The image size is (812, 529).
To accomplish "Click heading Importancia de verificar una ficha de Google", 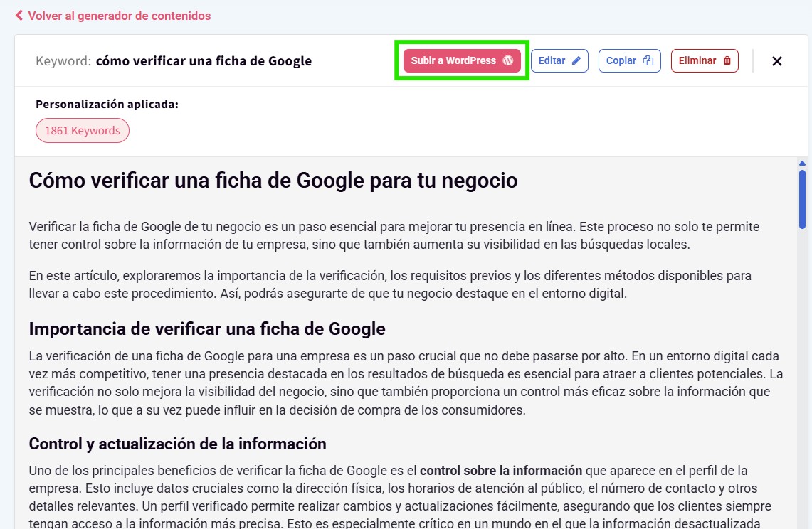I will pyautogui.click(x=207, y=328).
